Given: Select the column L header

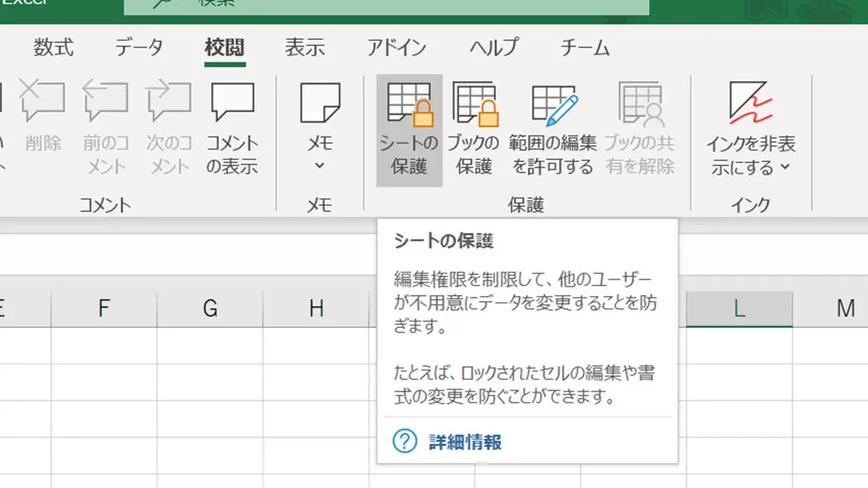Looking at the screenshot, I should click(738, 308).
